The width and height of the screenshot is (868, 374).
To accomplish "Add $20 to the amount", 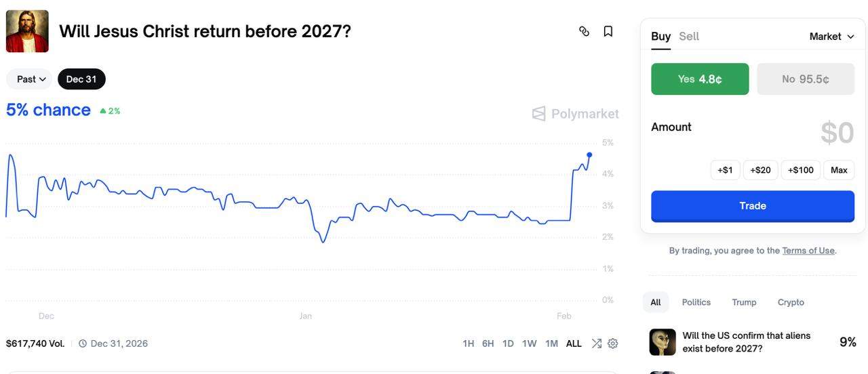I will [x=760, y=170].
